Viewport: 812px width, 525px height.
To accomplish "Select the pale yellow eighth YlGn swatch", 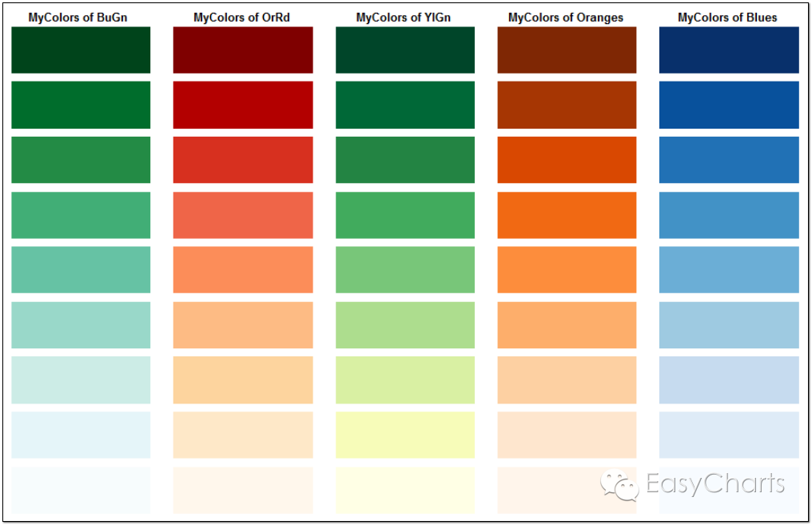I will pyautogui.click(x=405, y=435).
